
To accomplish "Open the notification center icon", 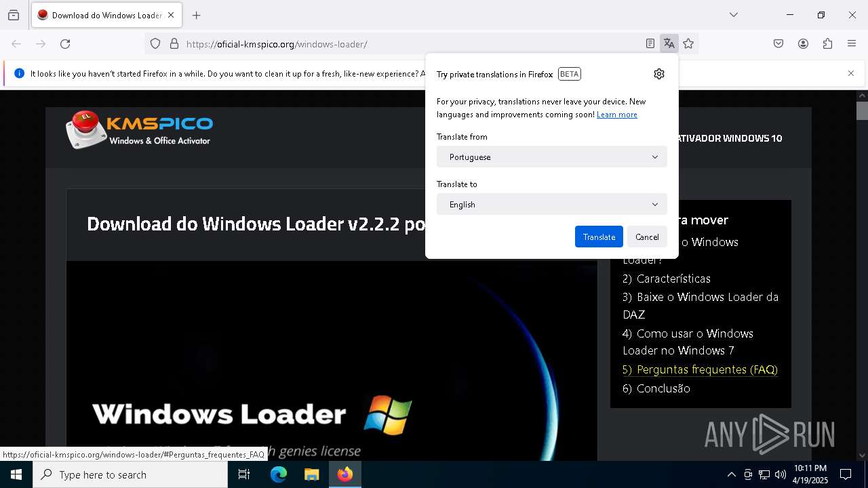I will 846,474.
